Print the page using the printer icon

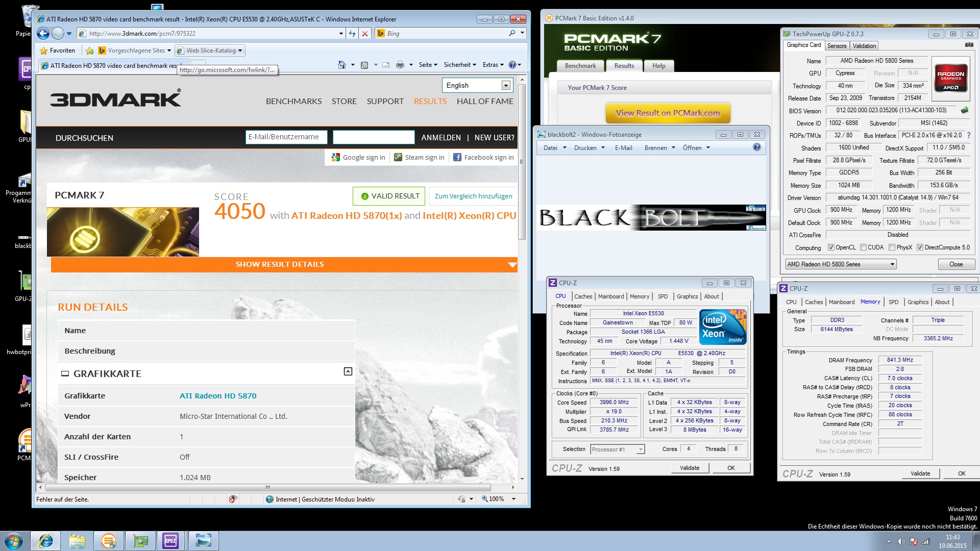click(400, 65)
